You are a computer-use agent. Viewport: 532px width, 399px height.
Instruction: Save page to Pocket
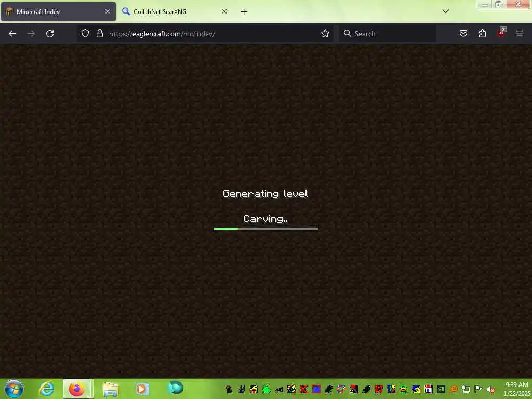pos(463,33)
